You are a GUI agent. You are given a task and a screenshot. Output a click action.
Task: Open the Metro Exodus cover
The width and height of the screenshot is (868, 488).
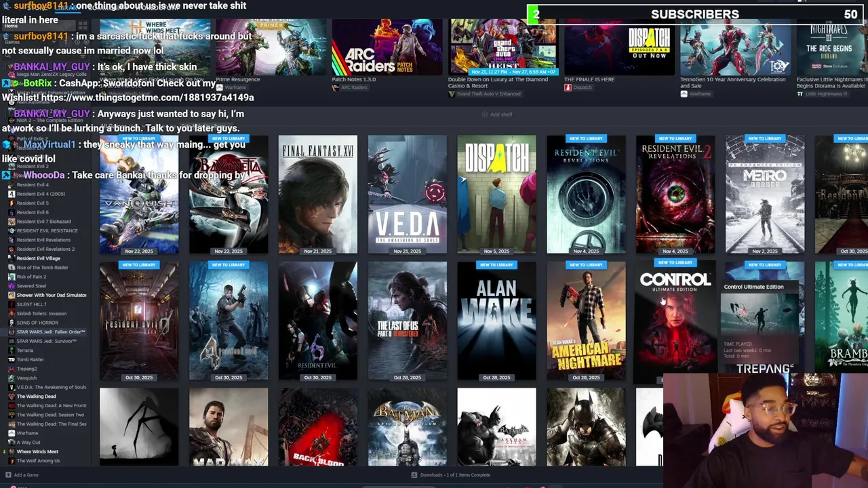coord(765,195)
